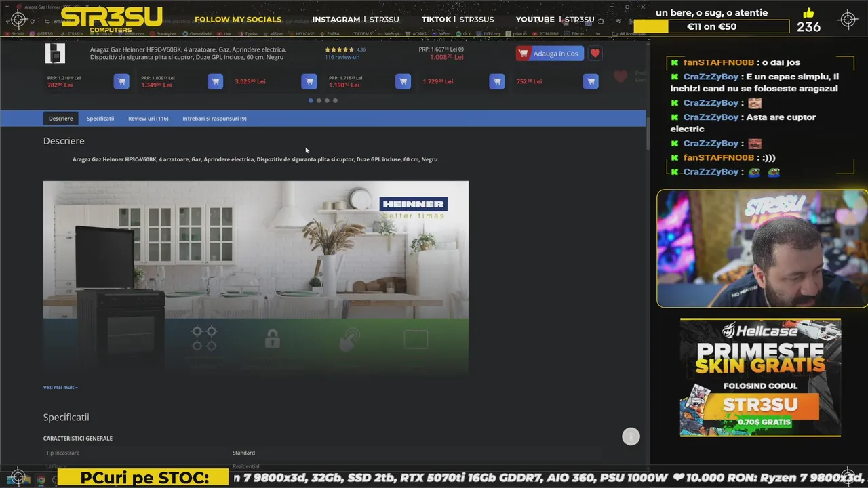Add to cart the 1.349 Lei product
The height and width of the screenshot is (488, 868).
[215, 81]
